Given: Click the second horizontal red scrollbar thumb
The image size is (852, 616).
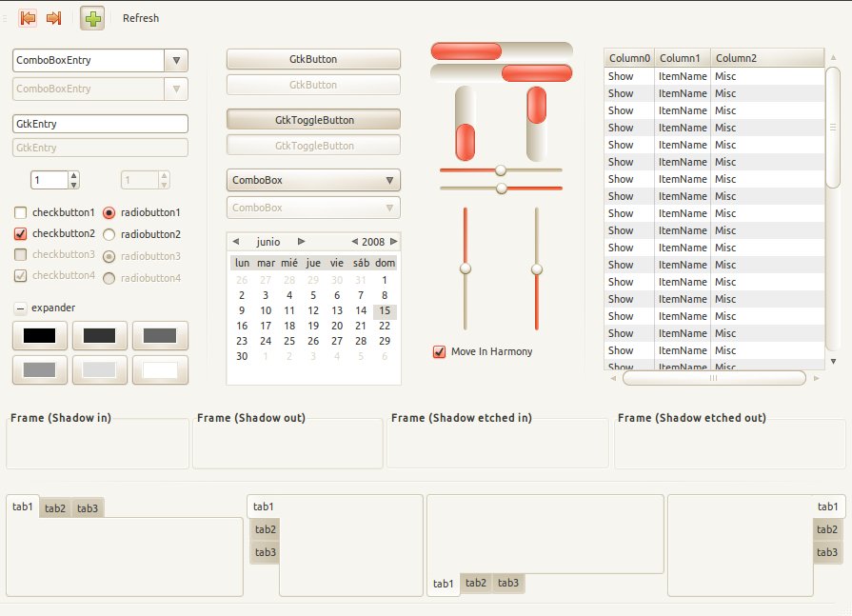Looking at the screenshot, I should pos(537,73).
